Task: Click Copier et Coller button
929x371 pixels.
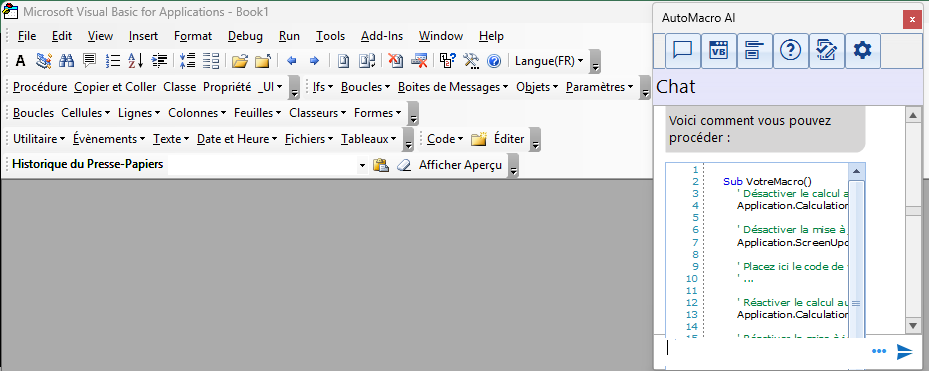Action: click(116, 87)
